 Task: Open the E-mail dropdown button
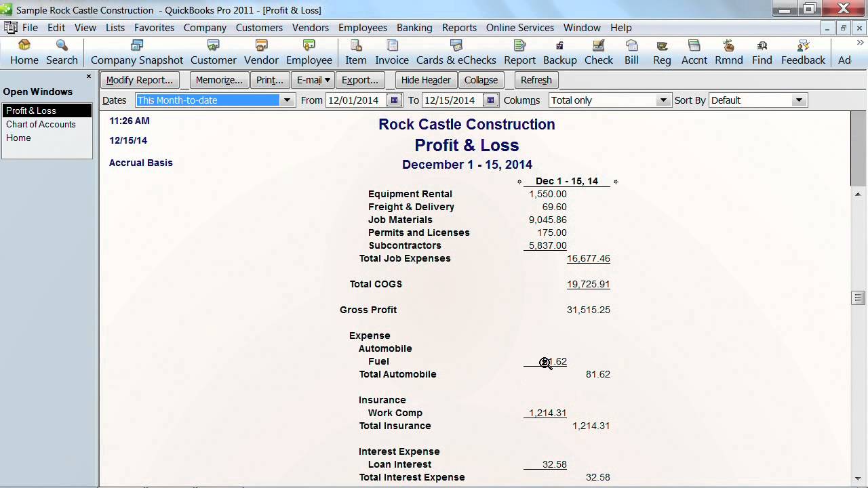click(x=313, y=80)
